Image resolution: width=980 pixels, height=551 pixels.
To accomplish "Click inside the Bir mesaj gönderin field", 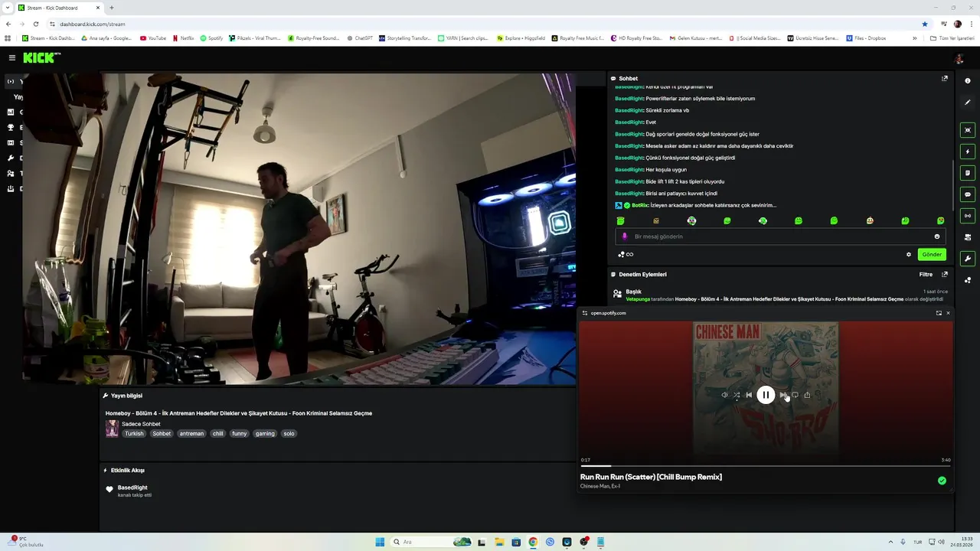I will (x=779, y=236).
